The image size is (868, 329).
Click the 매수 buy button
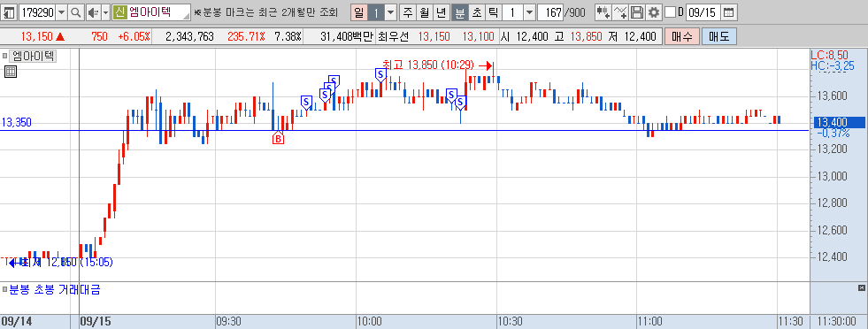tap(682, 37)
